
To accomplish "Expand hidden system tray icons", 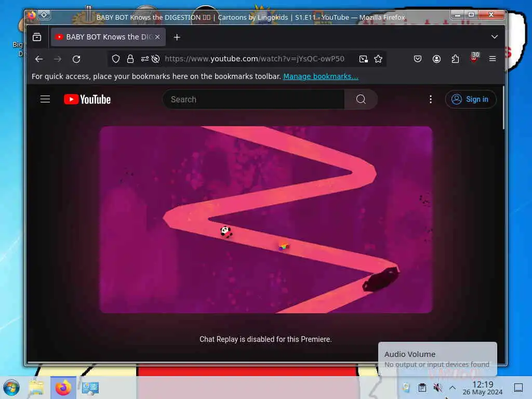I will pos(453,388).
